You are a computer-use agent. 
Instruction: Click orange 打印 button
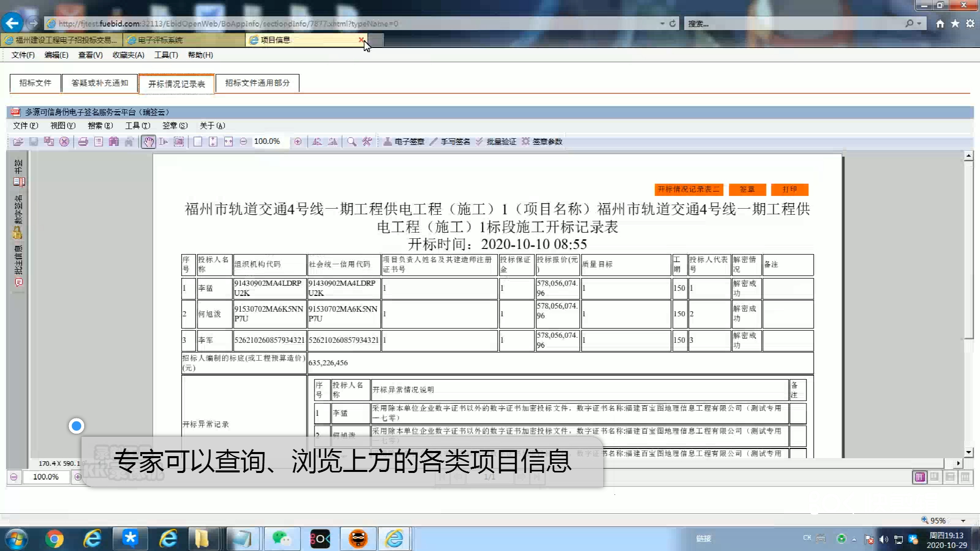[x=790, y=189]
